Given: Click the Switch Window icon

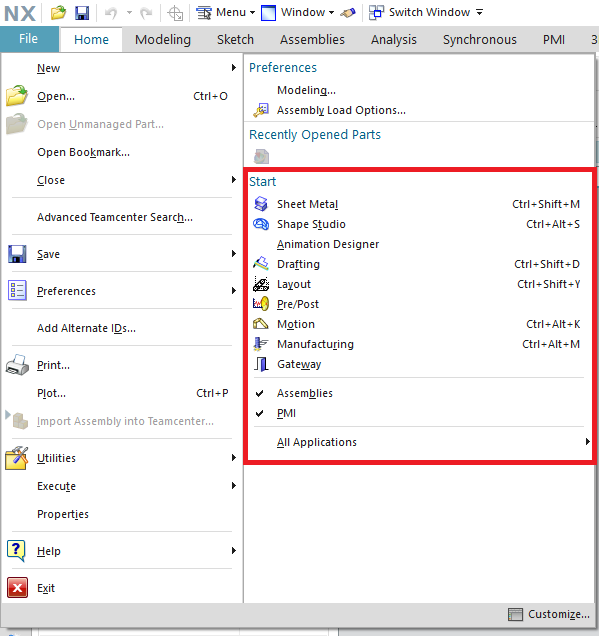Looking at the screenshot, I should (x=376, y=13).
